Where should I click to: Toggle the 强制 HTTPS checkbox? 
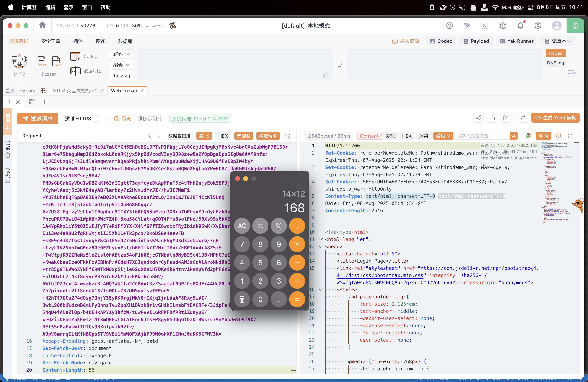pyautogui.click(x=97, y=119)
